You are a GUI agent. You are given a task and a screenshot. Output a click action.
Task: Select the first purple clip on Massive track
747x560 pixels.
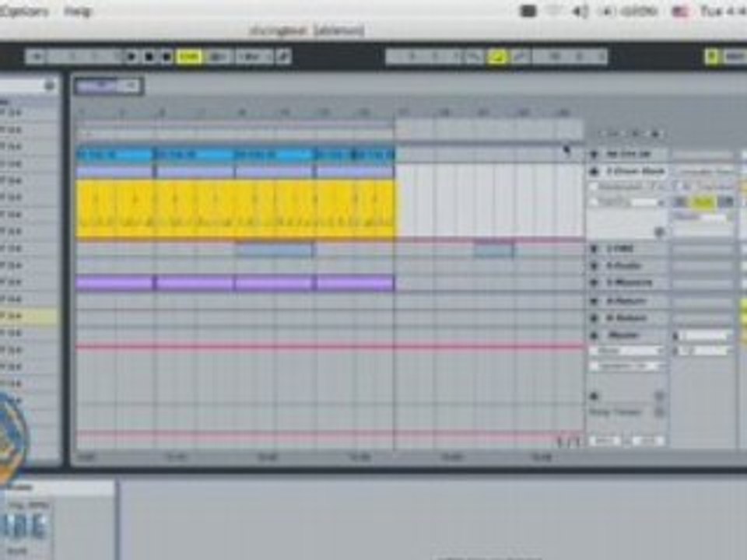pos(115,284)
